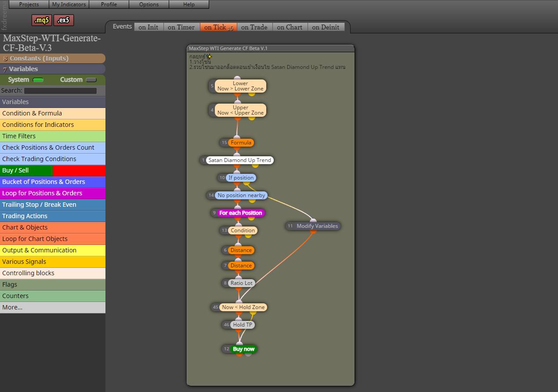Open the Buy / Sell category
558x392 pixels.
[x=53, y=170]
